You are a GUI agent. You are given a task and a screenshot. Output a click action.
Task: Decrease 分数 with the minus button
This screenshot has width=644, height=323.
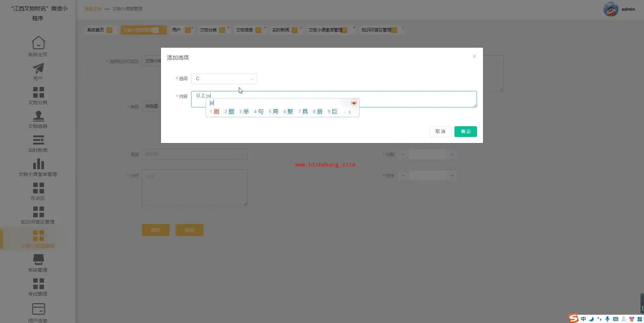pos(403,154)
